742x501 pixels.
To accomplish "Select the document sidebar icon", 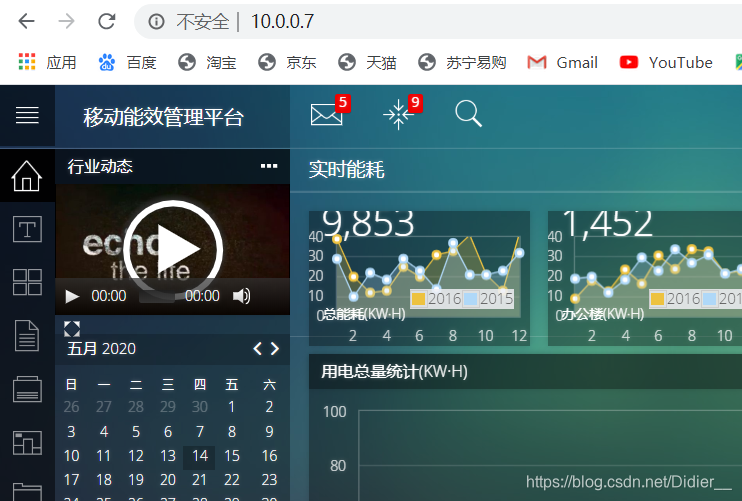I will 27,335.
